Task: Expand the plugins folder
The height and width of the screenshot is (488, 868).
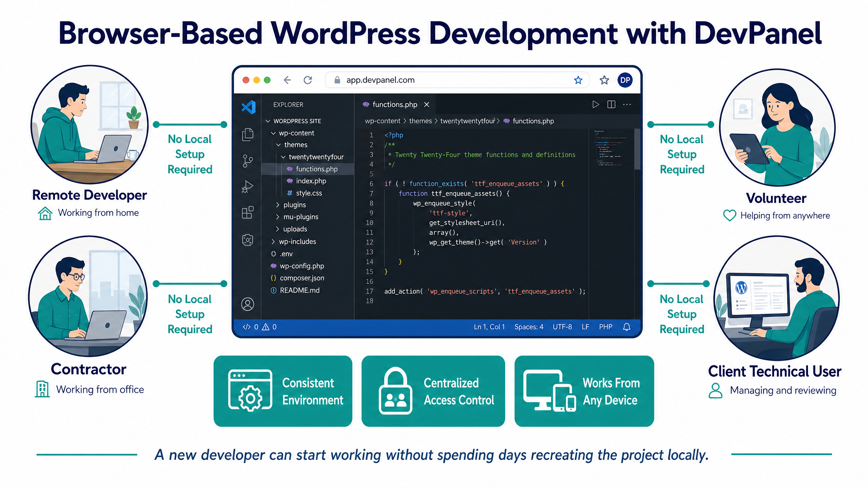Action: [278, 205]
